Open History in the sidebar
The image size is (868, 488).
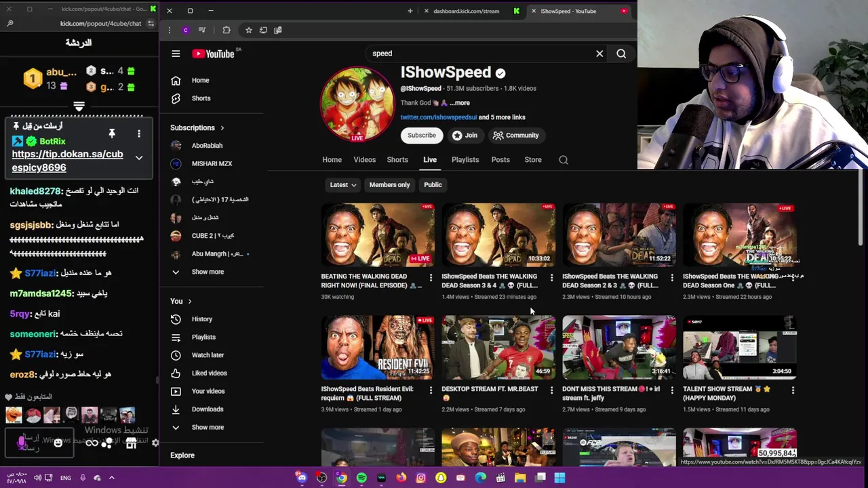[x=202, y=319]
